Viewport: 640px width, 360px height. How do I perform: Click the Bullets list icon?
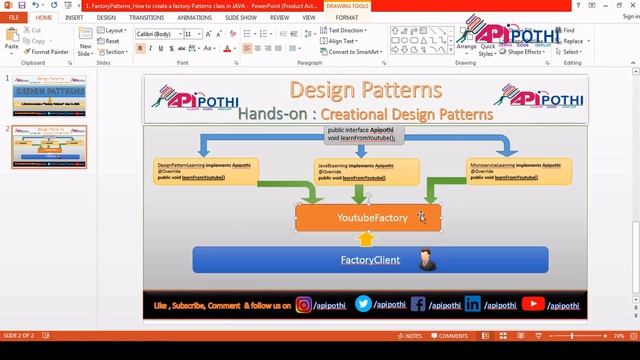pos(247,34)
